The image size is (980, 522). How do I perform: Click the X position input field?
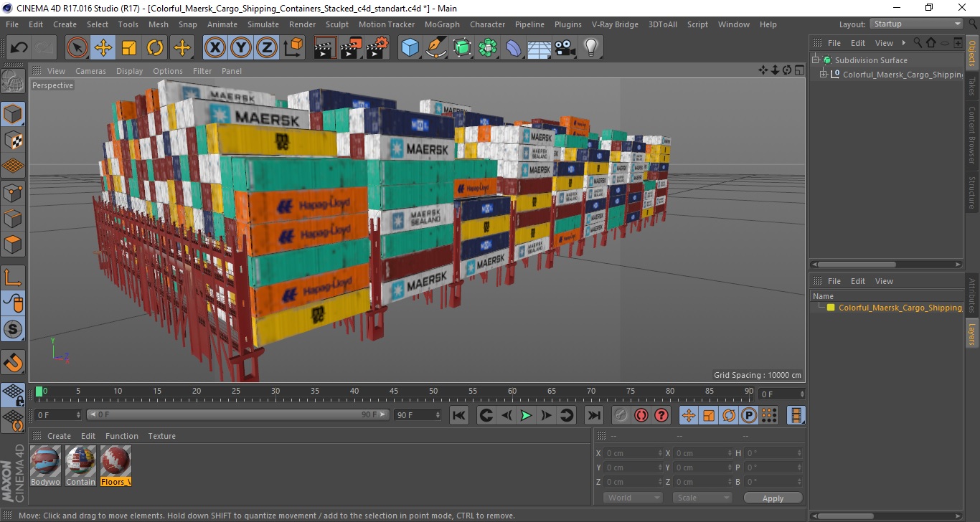[x=633, y=453]
